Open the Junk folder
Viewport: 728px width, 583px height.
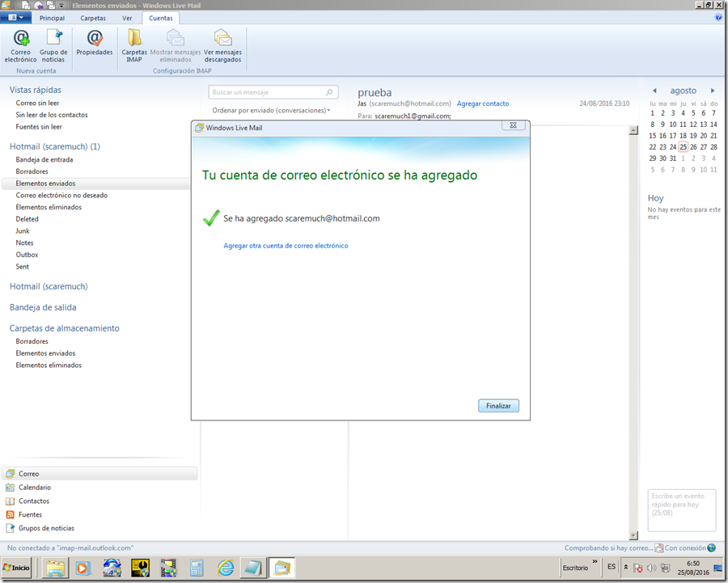23,231
